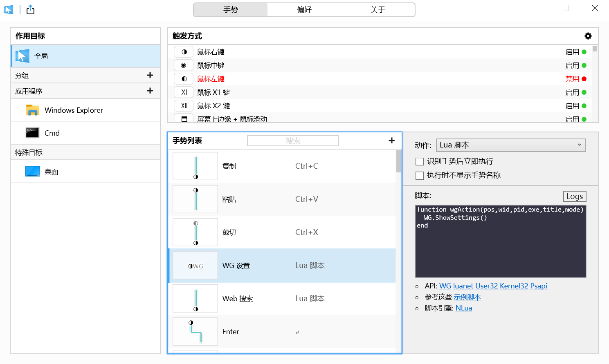Screen dimensions: 609x364
Task: Open the Kernel32 API link
Action: click(514, 286)
